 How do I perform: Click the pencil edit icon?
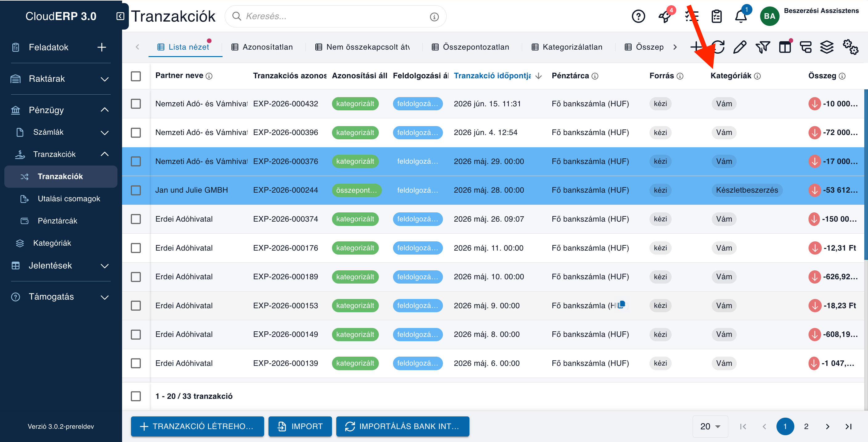[x=740, y=47]
